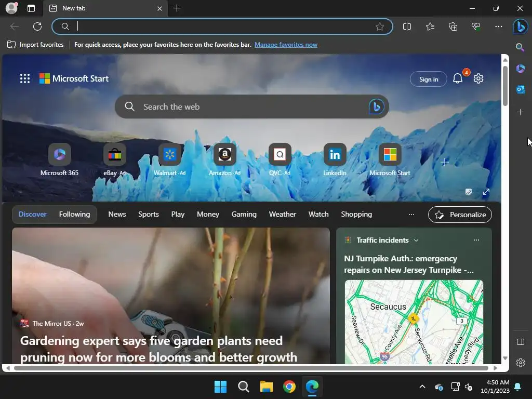Click the Personalize button
Screen dimensions: 532x399
(460, 215)
